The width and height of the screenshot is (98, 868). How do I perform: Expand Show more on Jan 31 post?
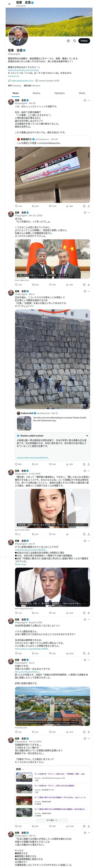[20, 564]
